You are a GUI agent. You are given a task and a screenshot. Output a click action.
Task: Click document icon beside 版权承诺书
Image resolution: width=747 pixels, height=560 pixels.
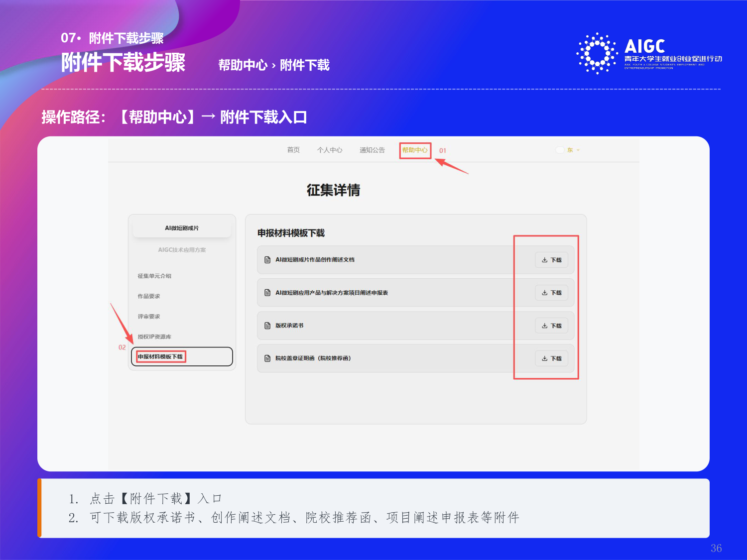267,326
